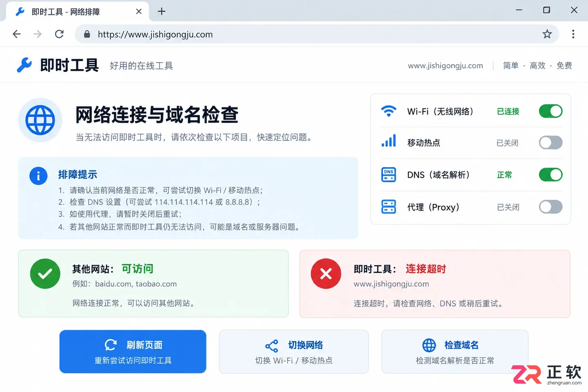Click the browser forward arrow
588x392 pixels.
coord(38,34)
